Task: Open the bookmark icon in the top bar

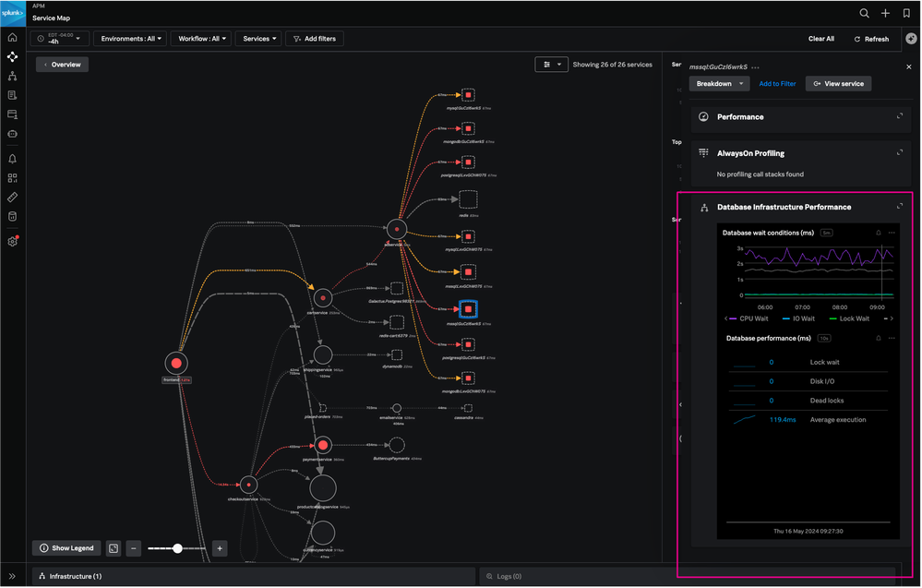Action: click(x=907, y=13)
